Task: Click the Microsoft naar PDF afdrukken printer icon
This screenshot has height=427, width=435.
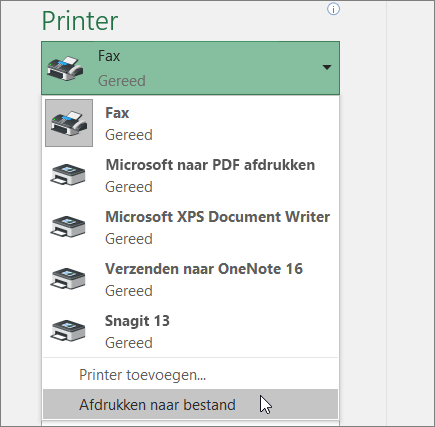Action: [68, 175]
